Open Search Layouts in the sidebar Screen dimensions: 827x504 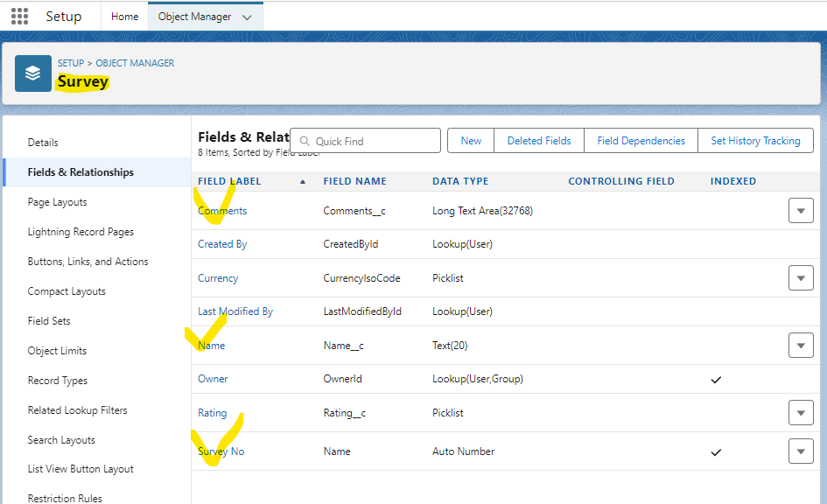click(x=61, y=440)
